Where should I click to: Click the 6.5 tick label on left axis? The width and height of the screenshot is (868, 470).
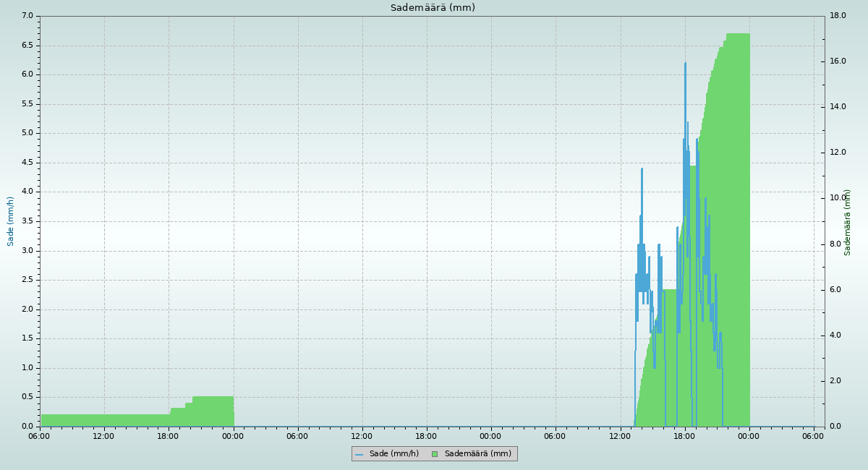click(27, 45)
